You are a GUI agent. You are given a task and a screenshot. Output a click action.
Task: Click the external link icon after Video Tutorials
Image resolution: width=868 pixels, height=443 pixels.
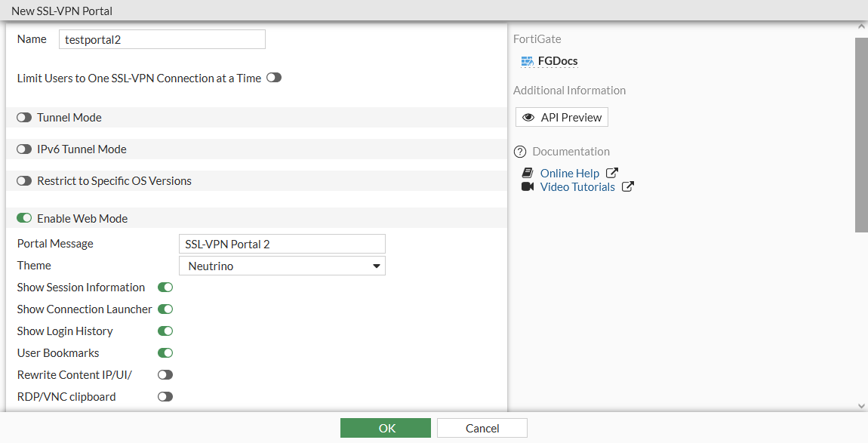pos(627,186)
